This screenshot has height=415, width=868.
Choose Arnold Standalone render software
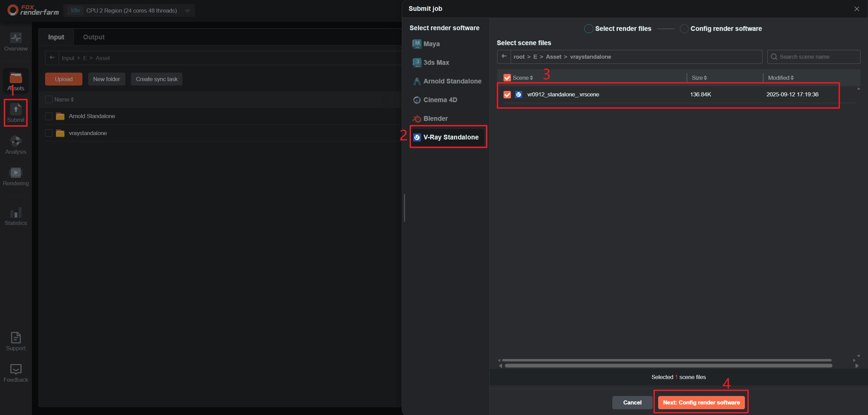tap(452, 81)
